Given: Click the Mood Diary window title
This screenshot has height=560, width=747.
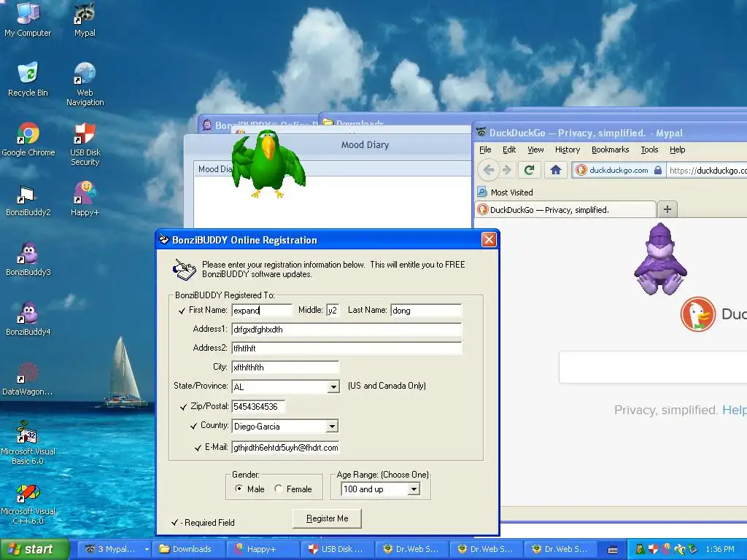Looking at the screenshot, I should 365,145.
